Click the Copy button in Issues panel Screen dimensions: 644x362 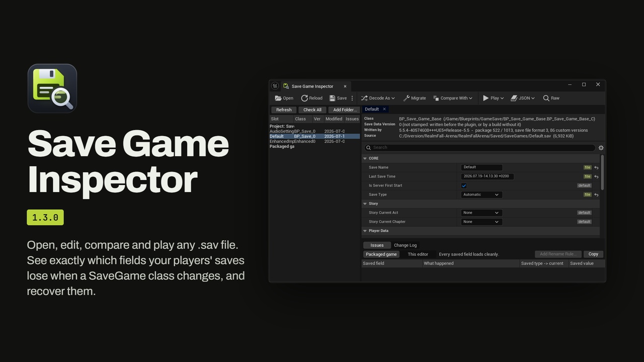594,254
